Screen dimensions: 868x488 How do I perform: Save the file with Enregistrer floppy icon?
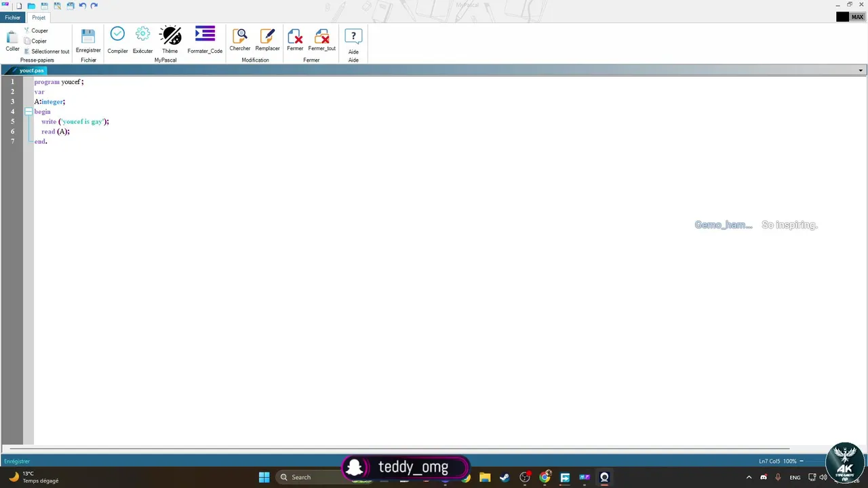pyautogui.click(x=88, y=41)
